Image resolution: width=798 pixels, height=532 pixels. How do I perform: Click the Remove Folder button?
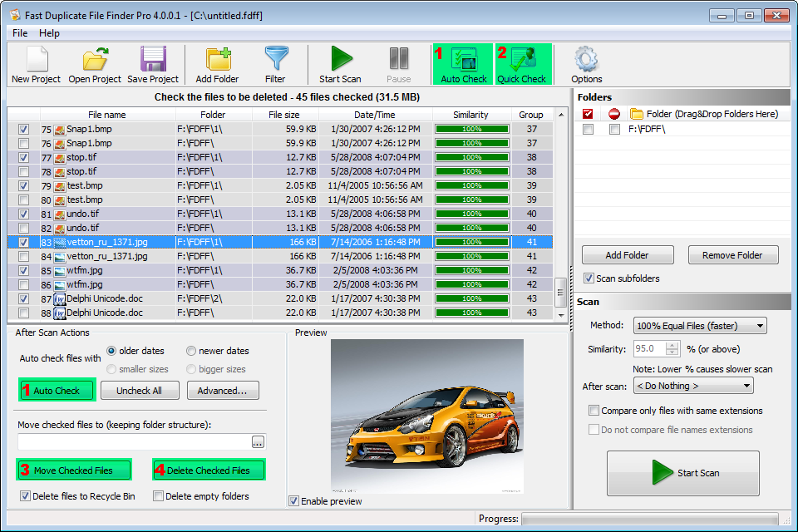tap(733, 255)
